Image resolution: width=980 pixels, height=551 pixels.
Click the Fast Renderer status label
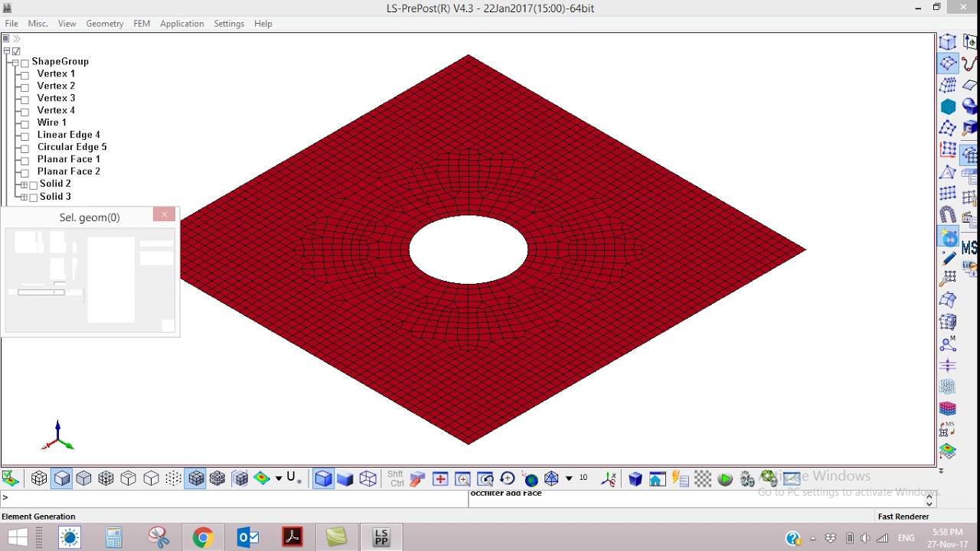point(903,517)
